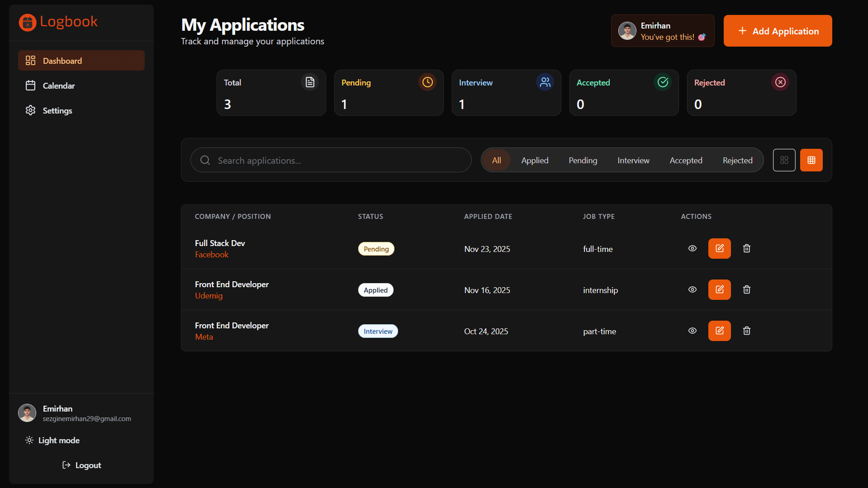Click the Interview card people icon
The width and height of the screenshot is (868, 488).
pyautogui.click(x=545, y=82)
